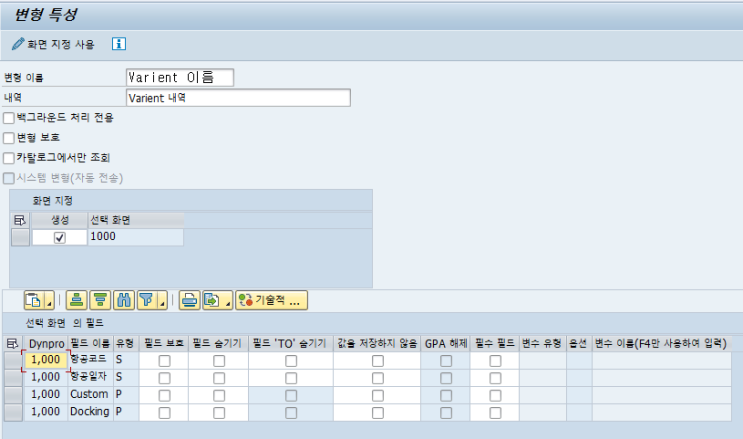Select the 1000 selection screen row header

[x=20, y=237]
